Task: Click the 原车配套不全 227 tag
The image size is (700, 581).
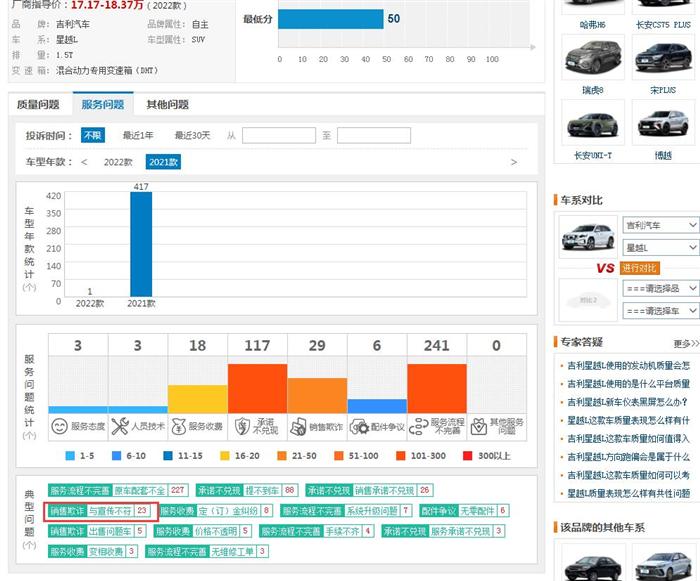Action: pos(118,490)
